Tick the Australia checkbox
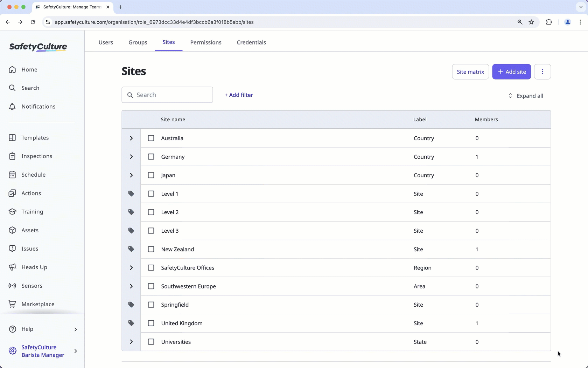588x368 pixels. [151, 138]
